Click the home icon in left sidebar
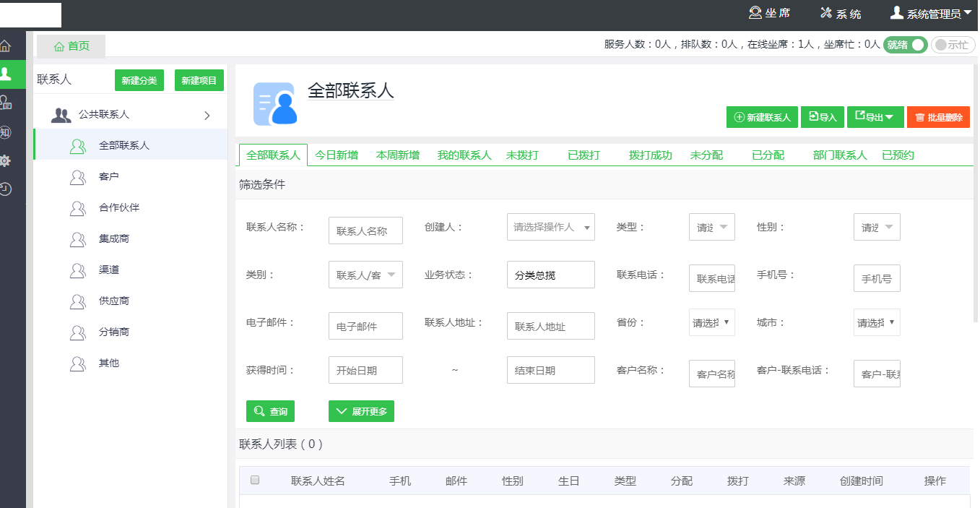980x508 pixels. (6, 46)
